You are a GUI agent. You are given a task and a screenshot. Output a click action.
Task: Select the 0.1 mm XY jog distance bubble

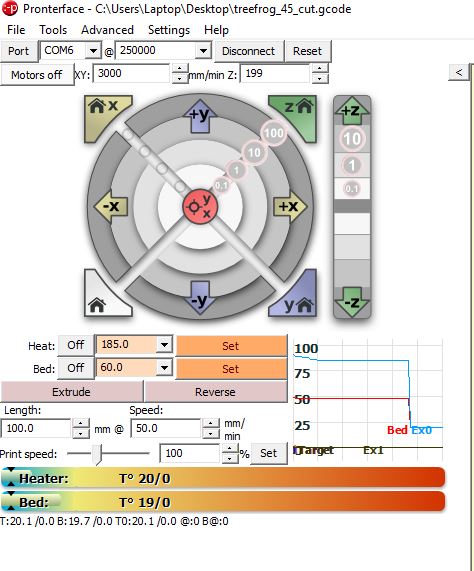pyautogui.click(x=221, y=186)
